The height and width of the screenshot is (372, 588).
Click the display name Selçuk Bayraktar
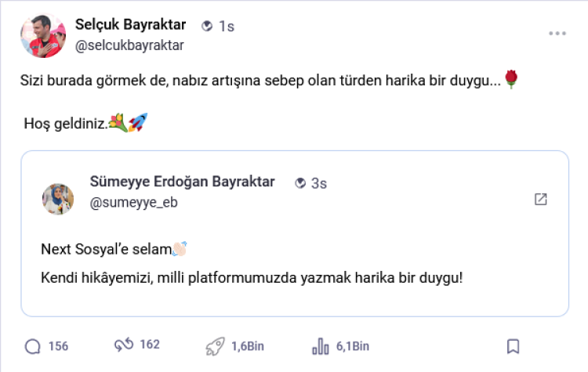pos(131,25)
